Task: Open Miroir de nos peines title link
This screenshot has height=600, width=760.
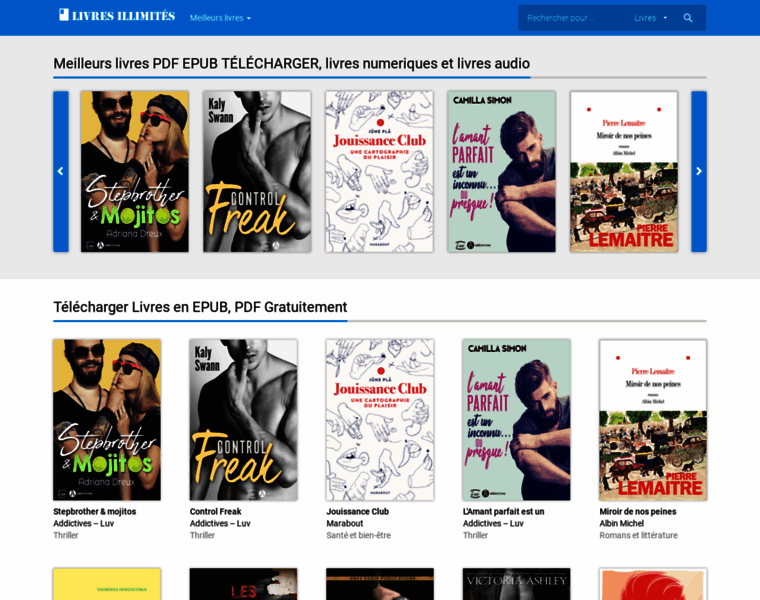Action: coord(638,511)
